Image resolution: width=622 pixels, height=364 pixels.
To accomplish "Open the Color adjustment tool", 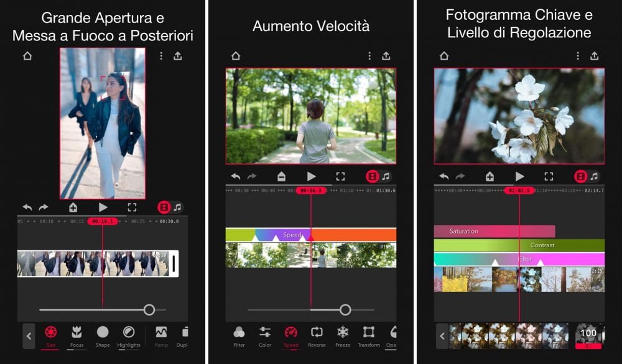I will click(x=265, y=335).
